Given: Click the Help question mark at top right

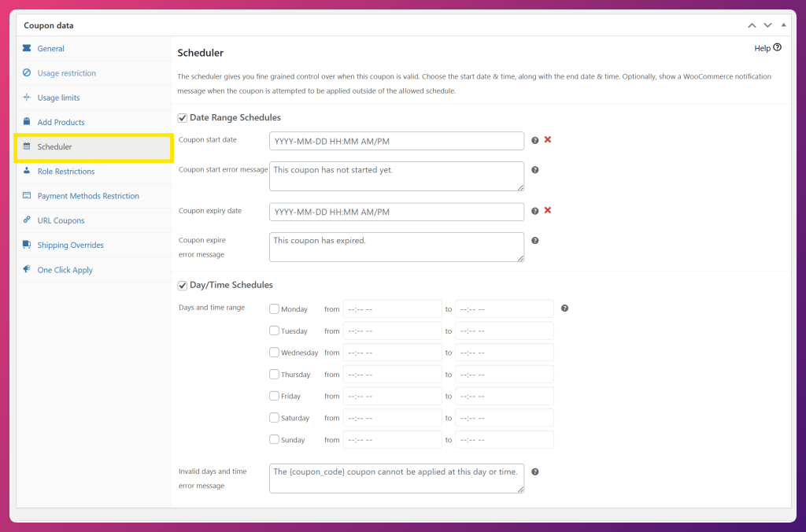Looking at the screenshot, I should click(x=778, y=48).
